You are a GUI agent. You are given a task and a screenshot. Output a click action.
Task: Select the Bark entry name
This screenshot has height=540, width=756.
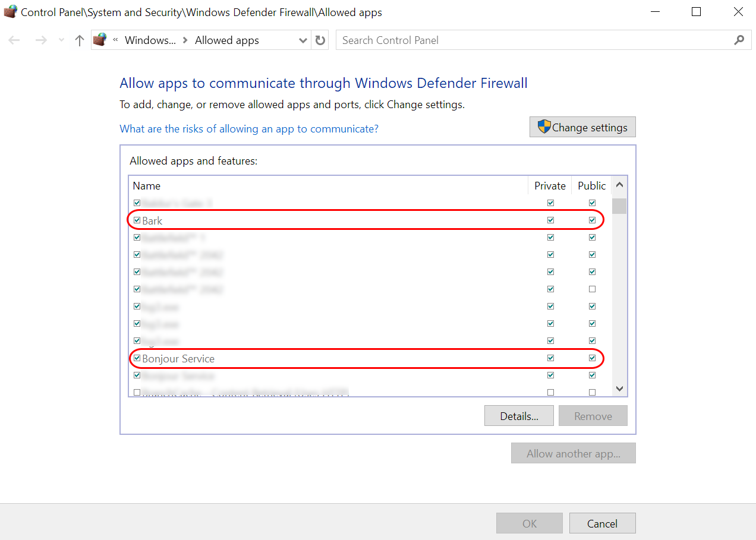coord(152,220)
